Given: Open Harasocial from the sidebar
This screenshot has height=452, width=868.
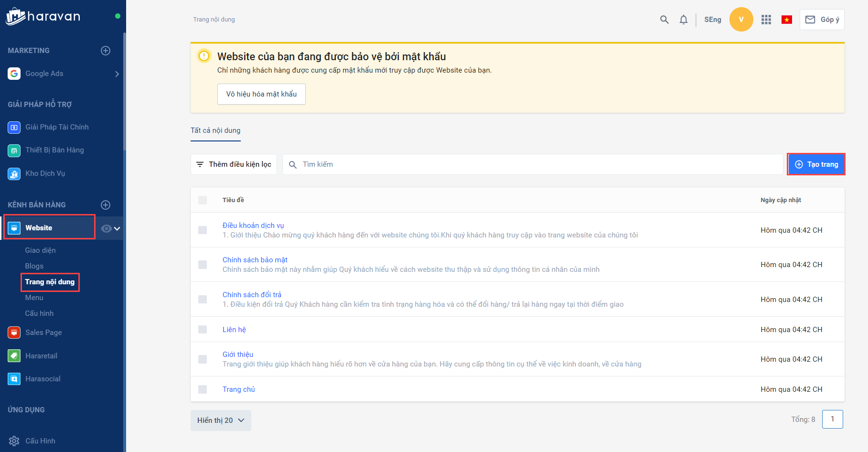Looking at the screenshot, I should (x=43, y=379).
